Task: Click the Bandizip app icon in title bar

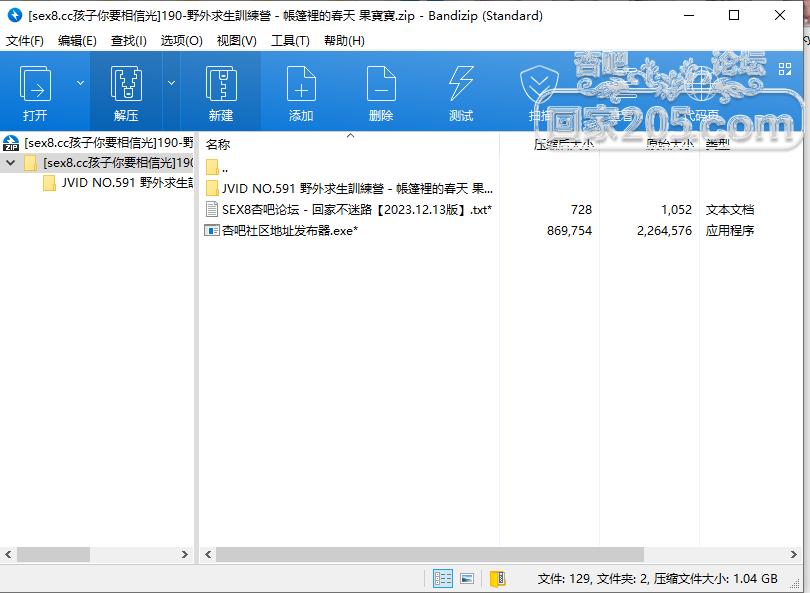Action: tap(15, 15)
